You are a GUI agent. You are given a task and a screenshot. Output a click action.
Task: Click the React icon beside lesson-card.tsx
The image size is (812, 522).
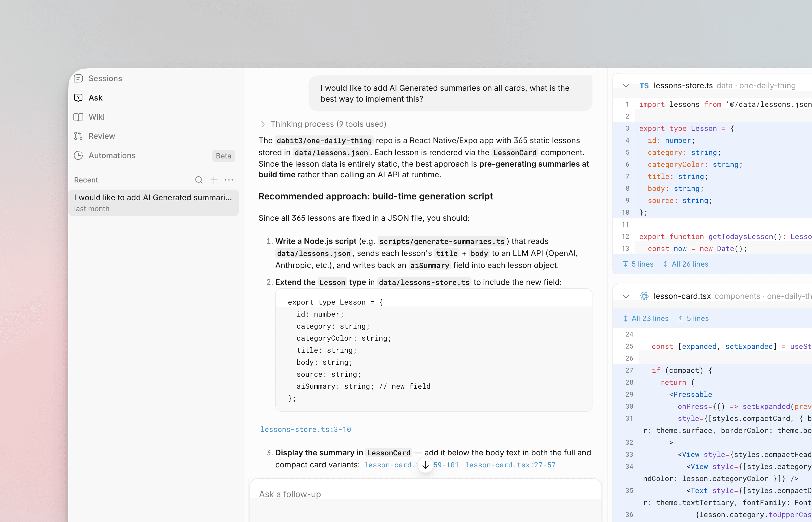point(644,296)
